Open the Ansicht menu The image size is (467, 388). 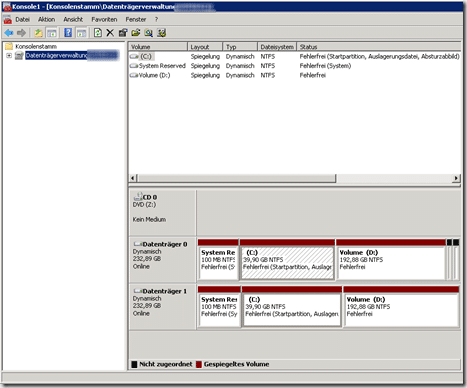(73, 20)
